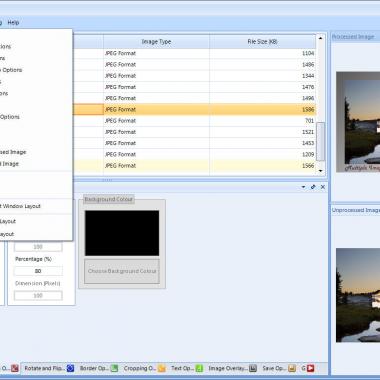Click the Processed Image panel title
The width and height of the screenshot is (380, 380).
click(x=353, y=37)
